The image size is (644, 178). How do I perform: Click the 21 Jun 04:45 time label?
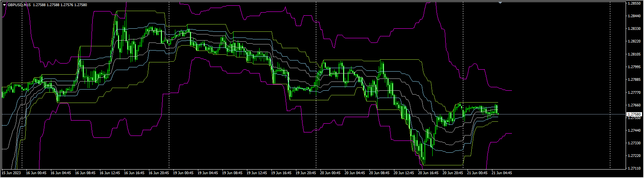pos(502,173)
